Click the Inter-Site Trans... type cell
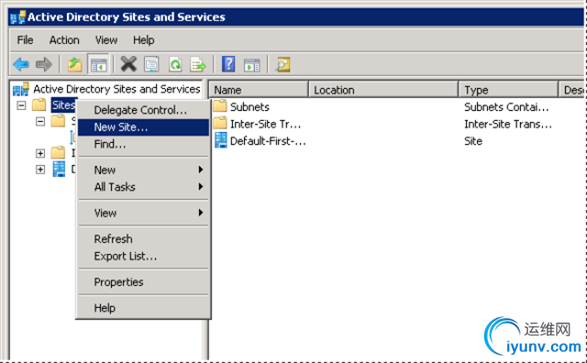The width and height of the screenshot is (587, 363). pos(508,124)
